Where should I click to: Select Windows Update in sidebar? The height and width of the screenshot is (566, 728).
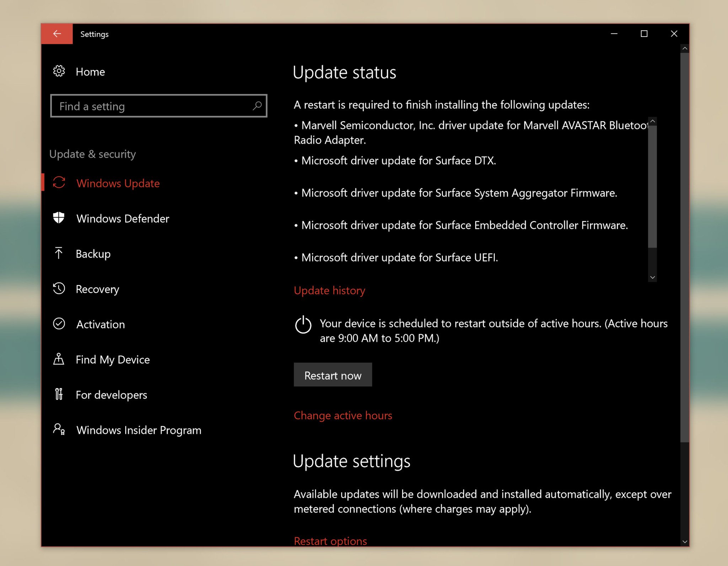[x=118, y=183]
